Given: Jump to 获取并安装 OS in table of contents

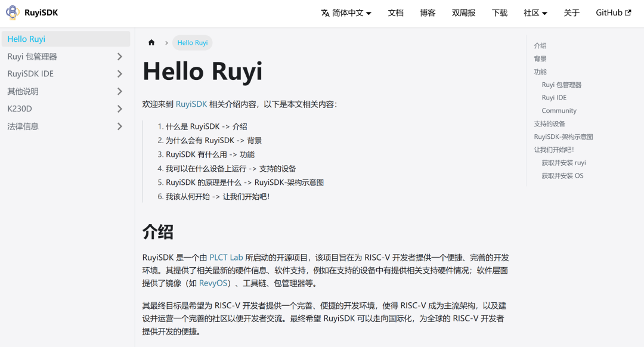Looking at the screenshot, I should click(x=563, y=176).
